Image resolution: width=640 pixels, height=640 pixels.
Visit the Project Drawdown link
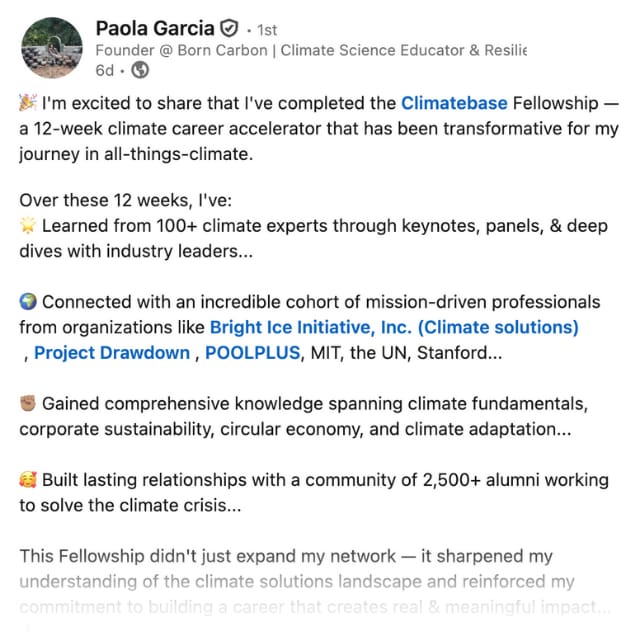tap(112, 352)
